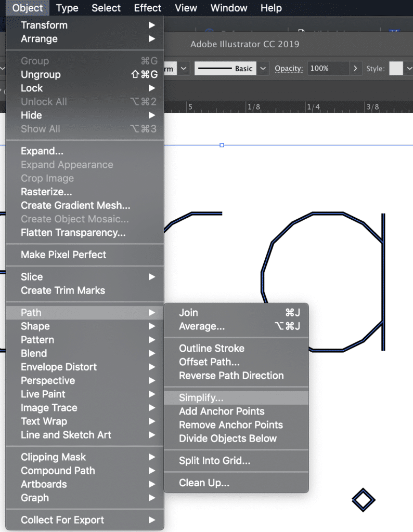Open the Basic brush definition dropdown

[263, 69]
